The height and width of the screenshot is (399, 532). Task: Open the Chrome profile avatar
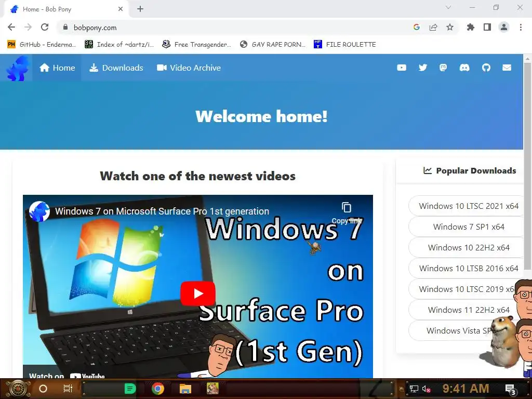pos(504,27)
